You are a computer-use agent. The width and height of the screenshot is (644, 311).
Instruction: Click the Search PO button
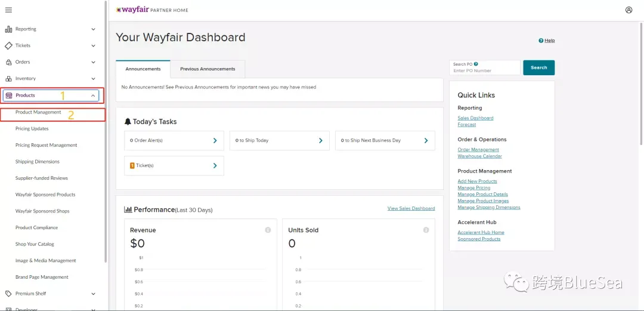(539, 68)
